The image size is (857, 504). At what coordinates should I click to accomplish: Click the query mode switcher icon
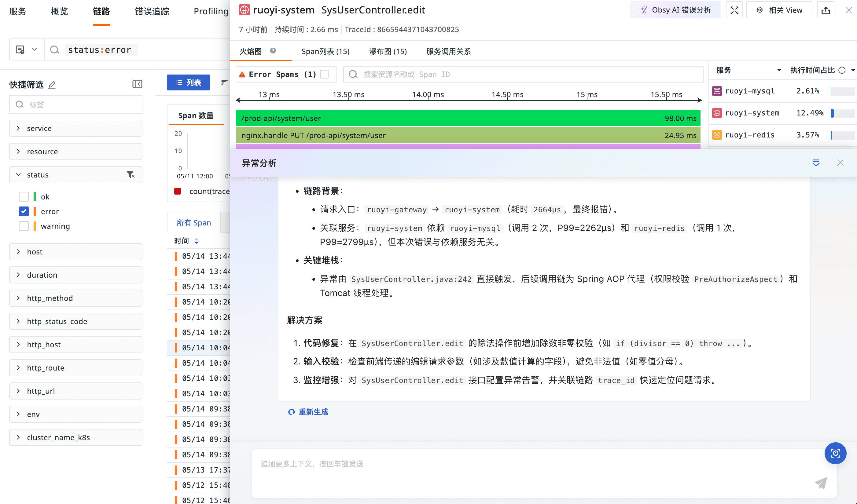click(x=20, y=49)
